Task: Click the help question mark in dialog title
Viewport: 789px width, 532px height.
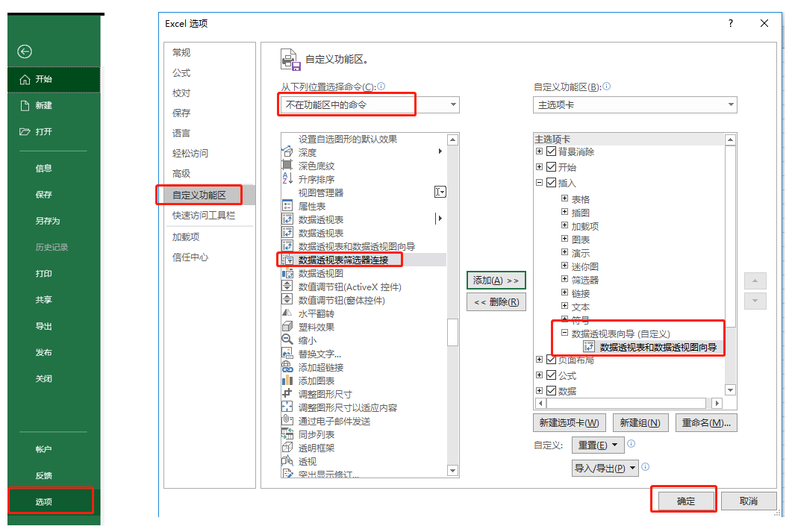Action: (x=731, y=23)
